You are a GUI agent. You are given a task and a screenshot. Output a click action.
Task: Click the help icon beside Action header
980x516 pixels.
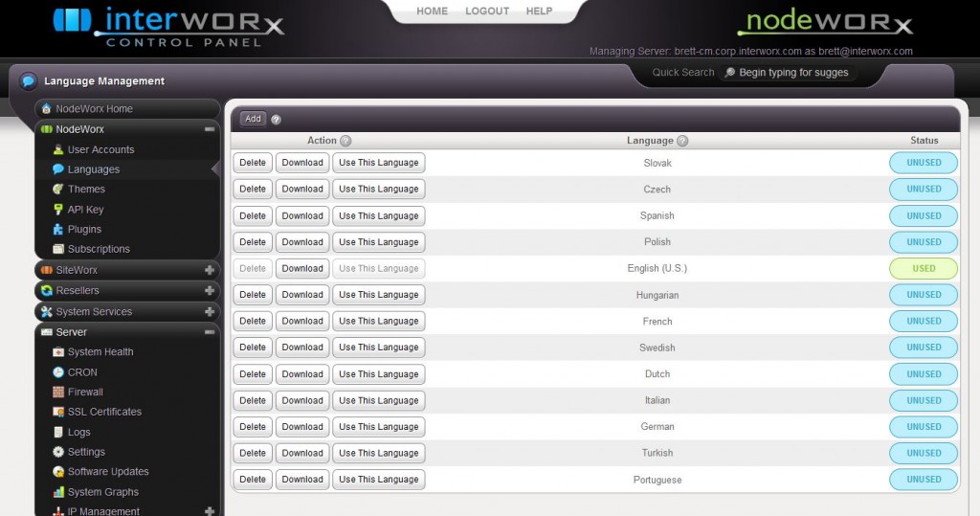point(345,141)
